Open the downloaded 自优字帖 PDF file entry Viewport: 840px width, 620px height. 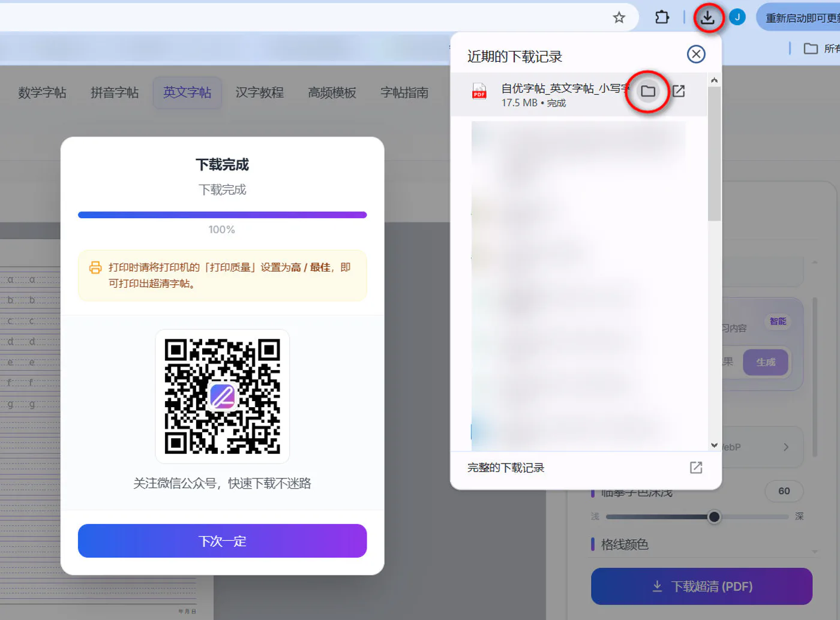pyautogui.click(x=579, y=95)
